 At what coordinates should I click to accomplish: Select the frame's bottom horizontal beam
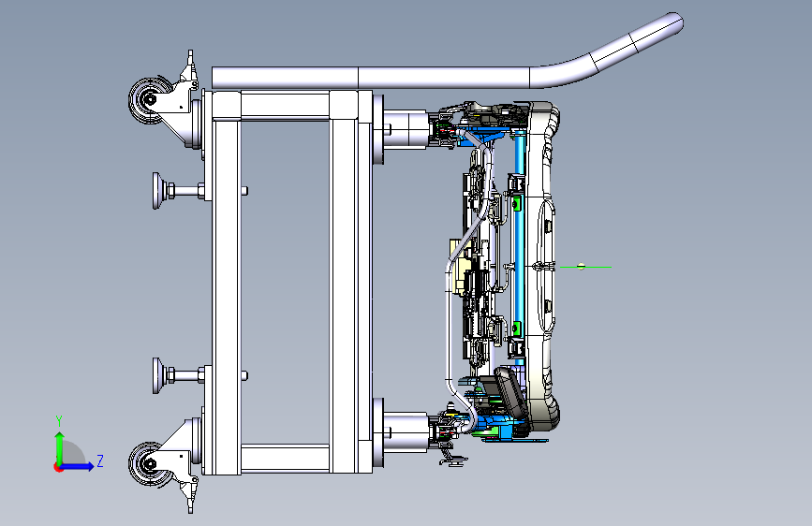285,458
